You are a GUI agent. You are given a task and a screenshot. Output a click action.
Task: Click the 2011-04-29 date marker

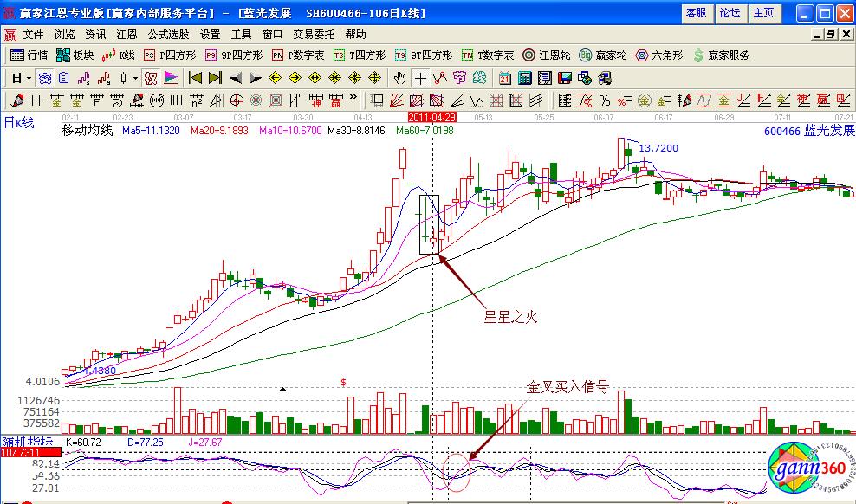click(431, 115)
